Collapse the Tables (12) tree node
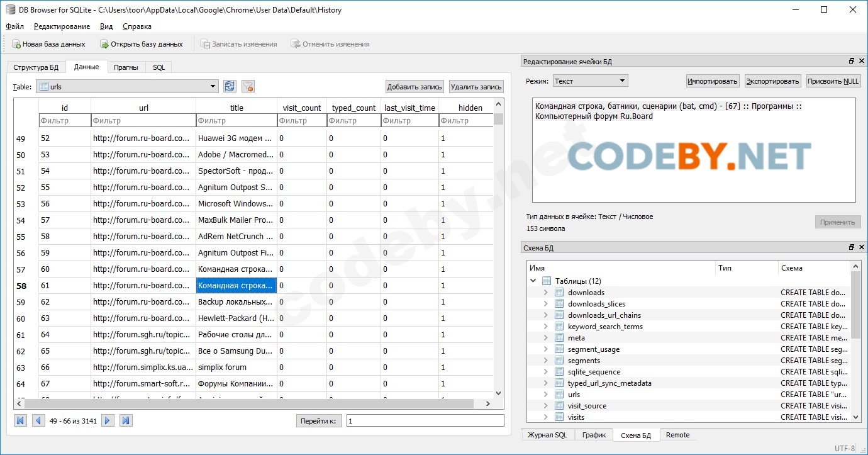This screenshot has height=455, width=868. click(x=533, y=281)
